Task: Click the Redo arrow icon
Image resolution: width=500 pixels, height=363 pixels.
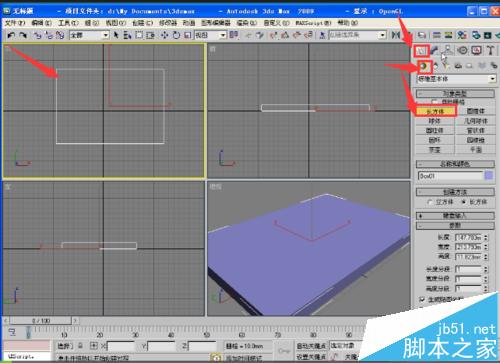Action: [23, 35]
